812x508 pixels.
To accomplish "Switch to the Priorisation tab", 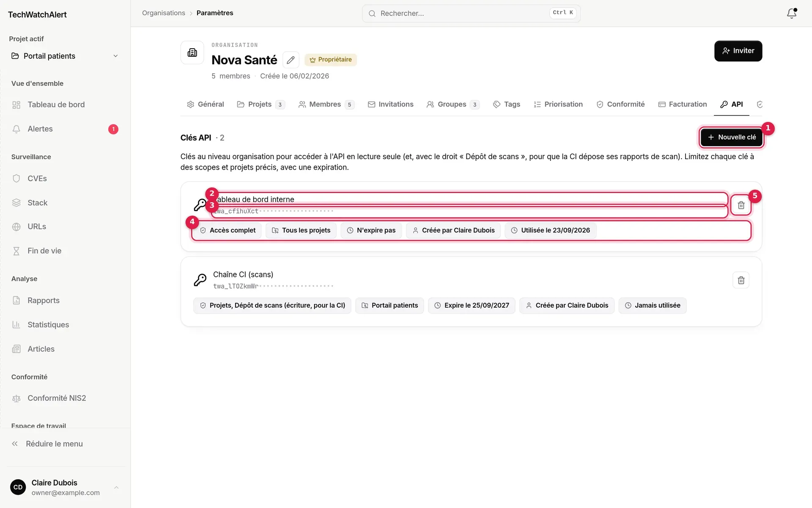I will (x=558, y=104).
